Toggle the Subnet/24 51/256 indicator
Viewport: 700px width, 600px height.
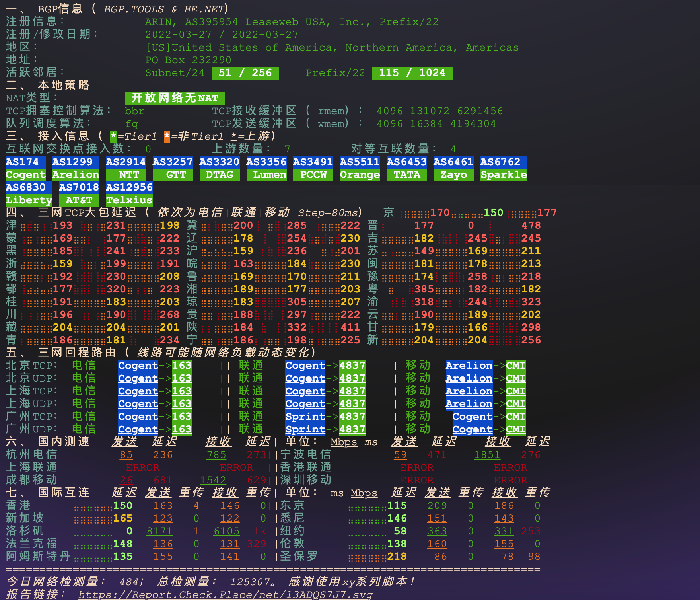[245, 73]
